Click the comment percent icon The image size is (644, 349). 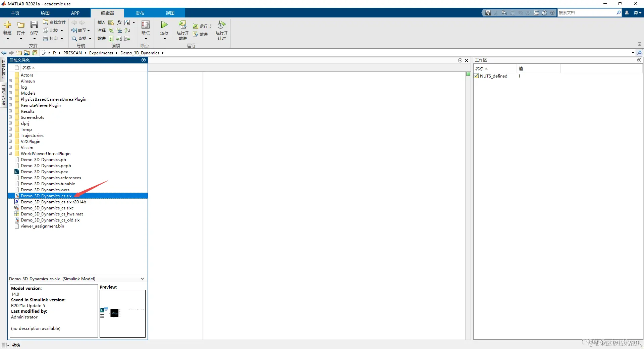[x=111, y=31]
